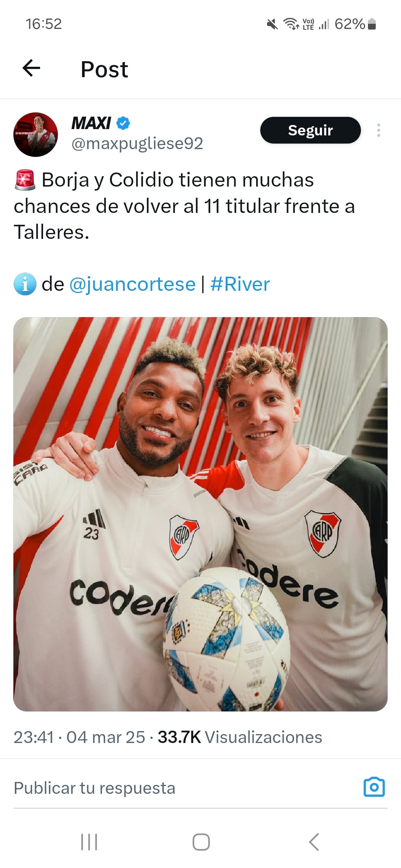Open recent apps in the navigation bar
This screenshot has width=401, height=868.
click(89, 842)
